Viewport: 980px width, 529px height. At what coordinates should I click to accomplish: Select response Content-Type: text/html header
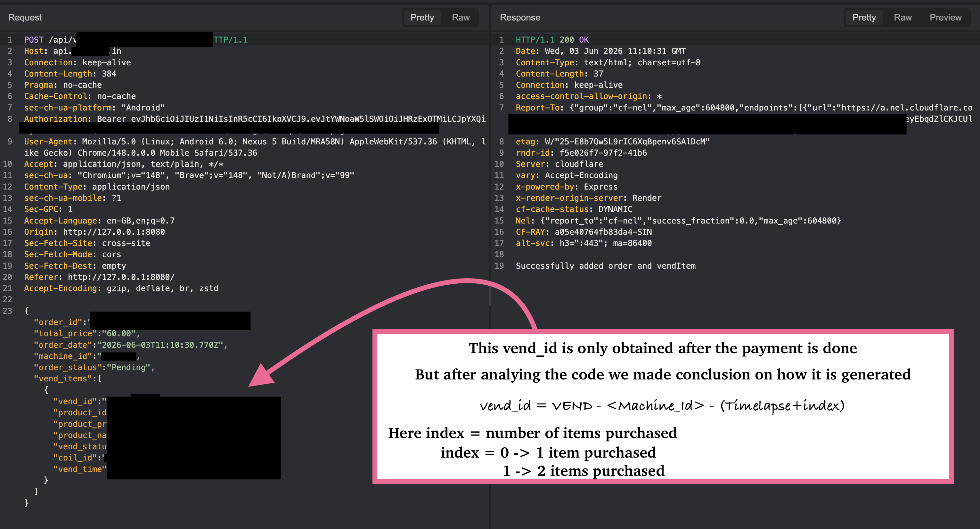608,62
